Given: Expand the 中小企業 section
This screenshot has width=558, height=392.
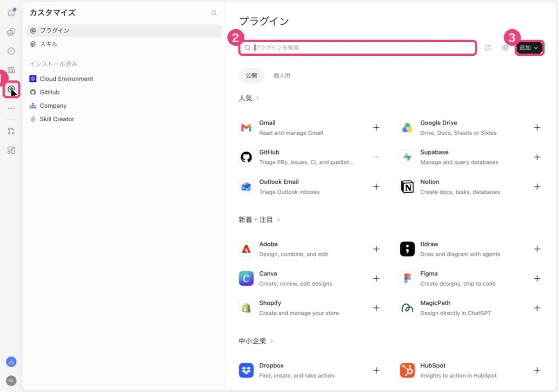Looking at the screenshot, I should [256, 341].
